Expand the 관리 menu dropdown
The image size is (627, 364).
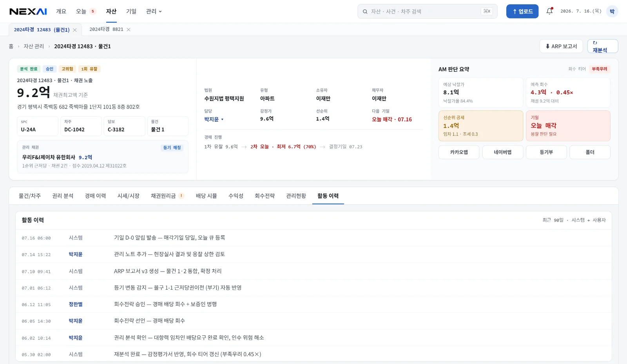154,11
